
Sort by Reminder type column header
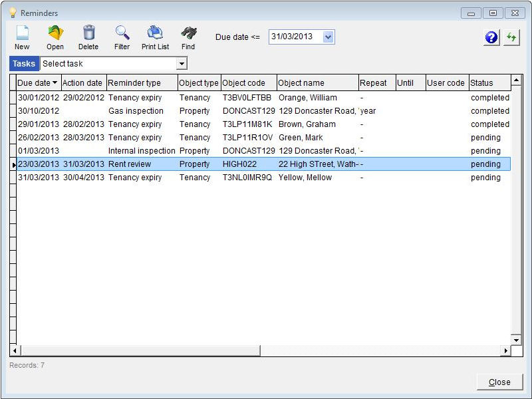click(142, 82)
